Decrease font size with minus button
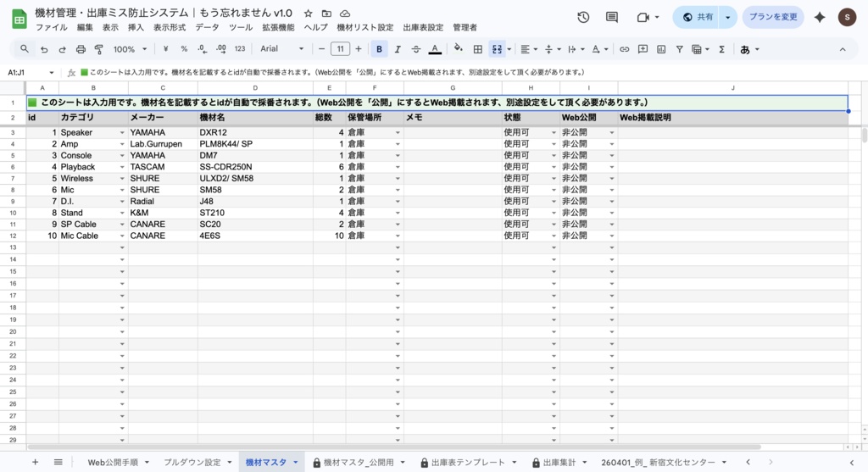 point(321,49)
